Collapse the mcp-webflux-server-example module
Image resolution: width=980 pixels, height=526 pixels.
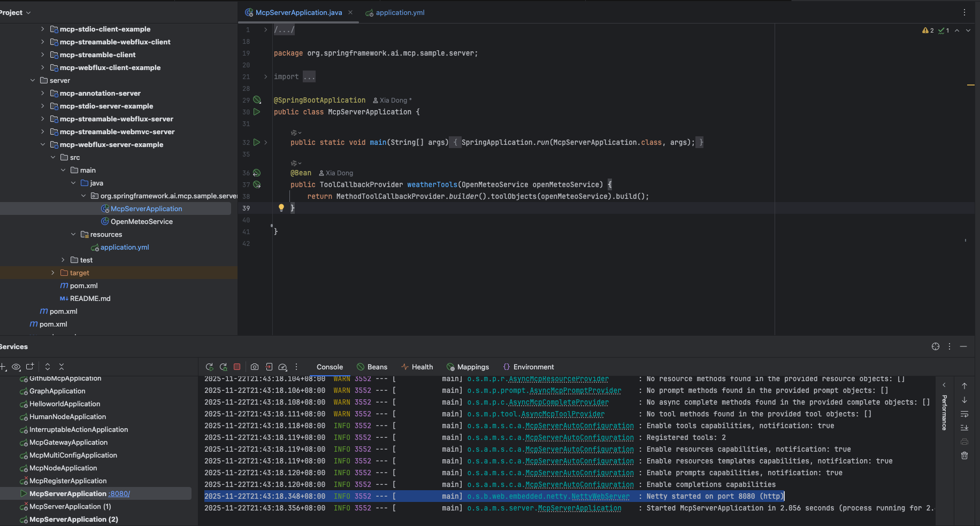[43, 144]
